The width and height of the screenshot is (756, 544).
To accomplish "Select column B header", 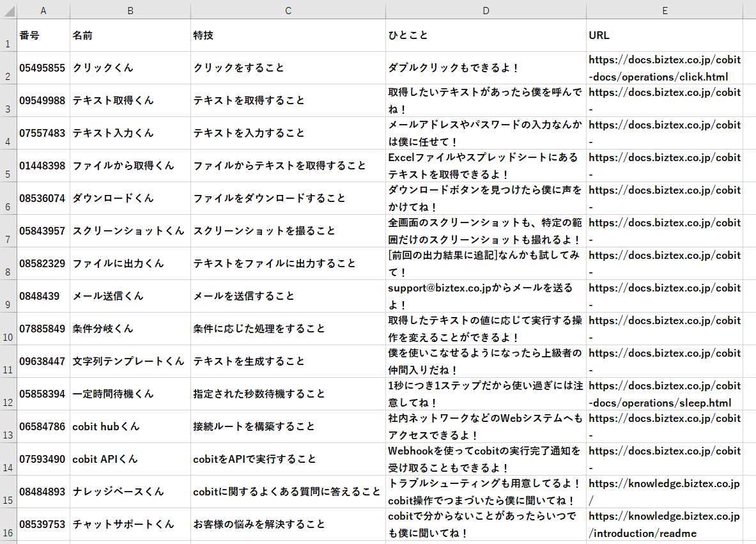I will (x=130, y=11).
